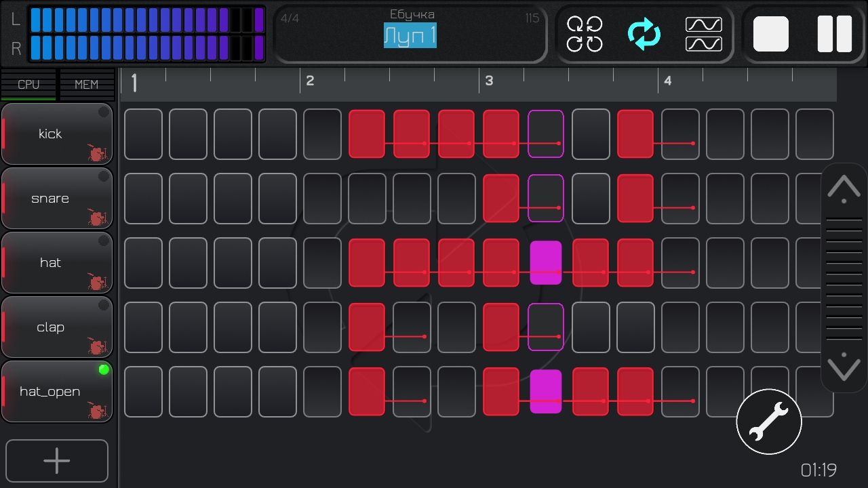Page up with the up chevron arrow
This screenshot has width=868, height=488.
click(x=844, y=188)
